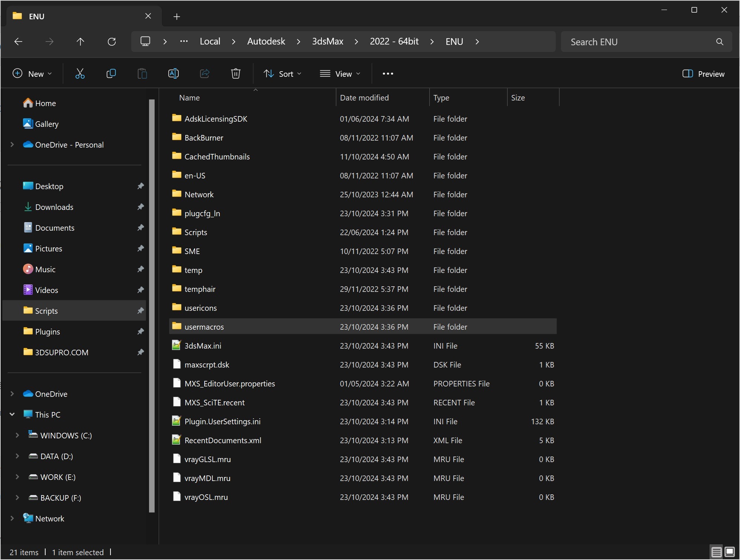Click the Delete trash can icon
This screenshot has width=740, height=560.
tap(236, 74)
